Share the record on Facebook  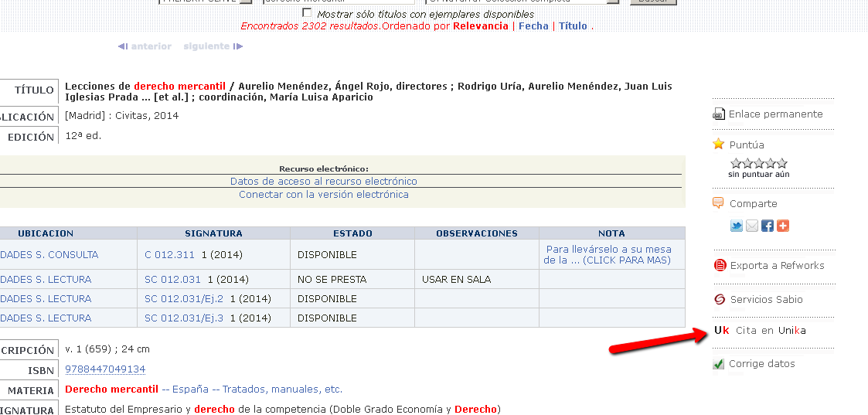(x=768, y=226)
